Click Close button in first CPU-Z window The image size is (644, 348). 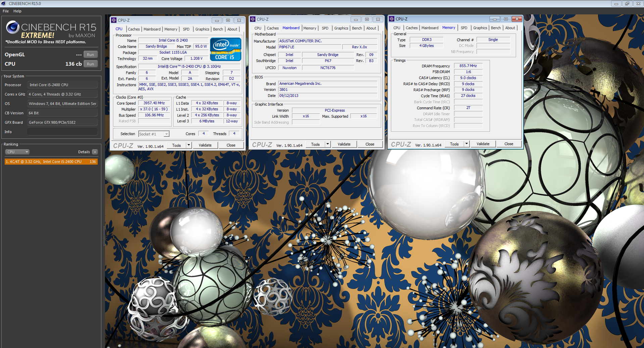[x=231, y=145]
